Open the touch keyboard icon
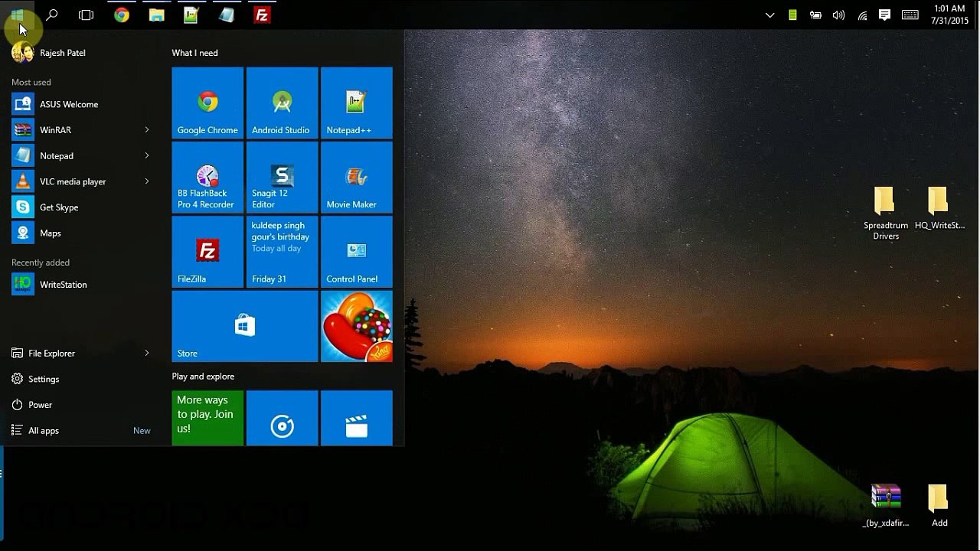The width and height of the screenshot is (980, 551). 910,15
